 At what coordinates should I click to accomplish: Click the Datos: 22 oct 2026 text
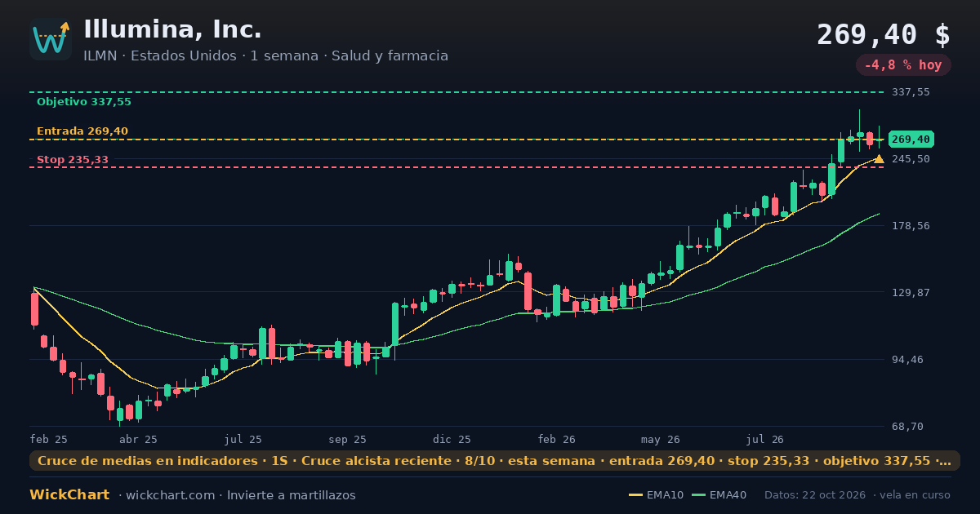click(816, 495)
